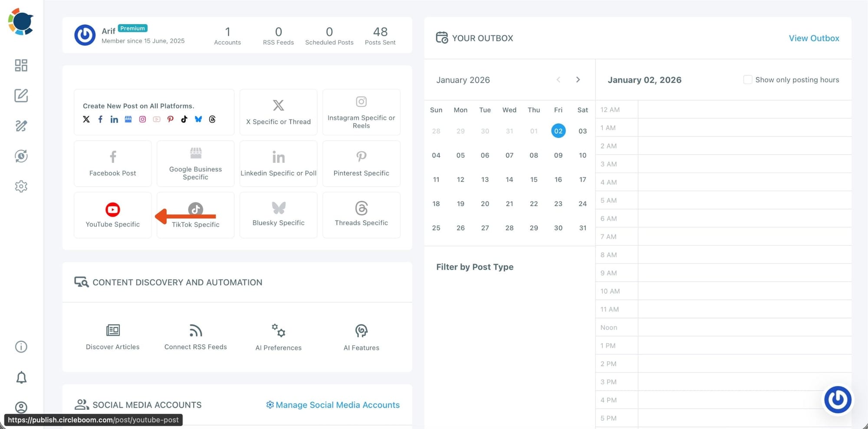The width and height of the screenshot is (868, 429).
Task: Open the dashboard grid icon in sidebar
Action: pos(21,65)
